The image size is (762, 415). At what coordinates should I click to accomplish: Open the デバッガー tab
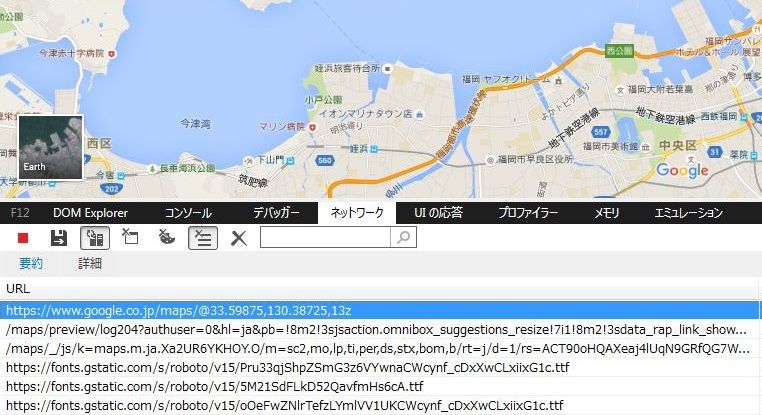pos(276,213)
